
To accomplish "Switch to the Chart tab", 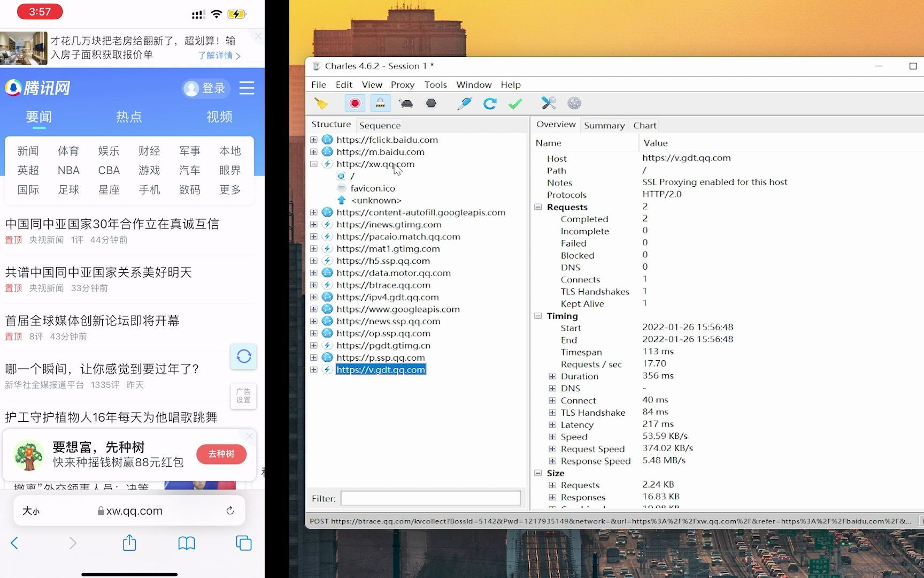I will pos(645,125).
